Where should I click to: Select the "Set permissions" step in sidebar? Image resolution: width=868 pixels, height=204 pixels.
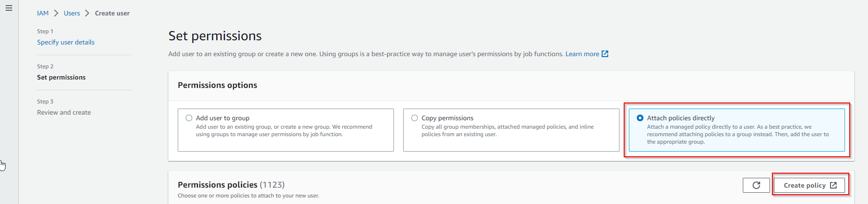61,77
